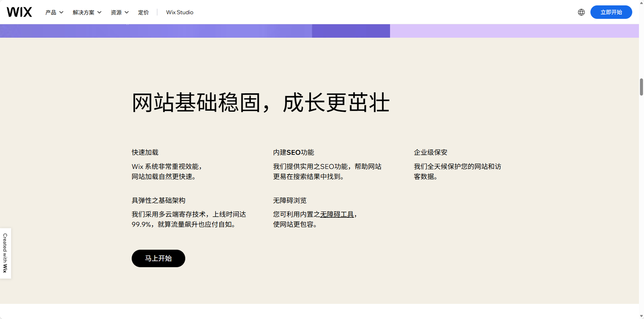Click the dark purple banner block
The width and height of the screenshot is (644, 319).
click(351, 31)
